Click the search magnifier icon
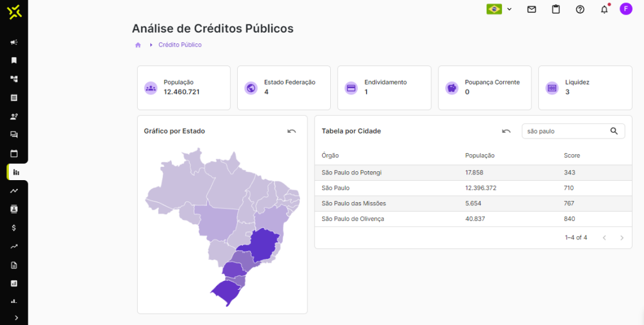Image resolution: width=644 pixels, height=325 pixels. [614, 131]
